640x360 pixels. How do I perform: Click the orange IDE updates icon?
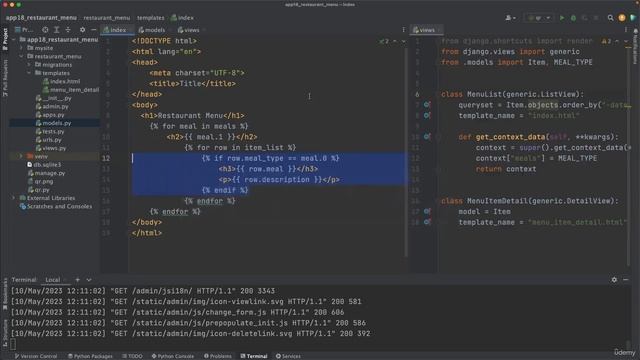(622, 18)
